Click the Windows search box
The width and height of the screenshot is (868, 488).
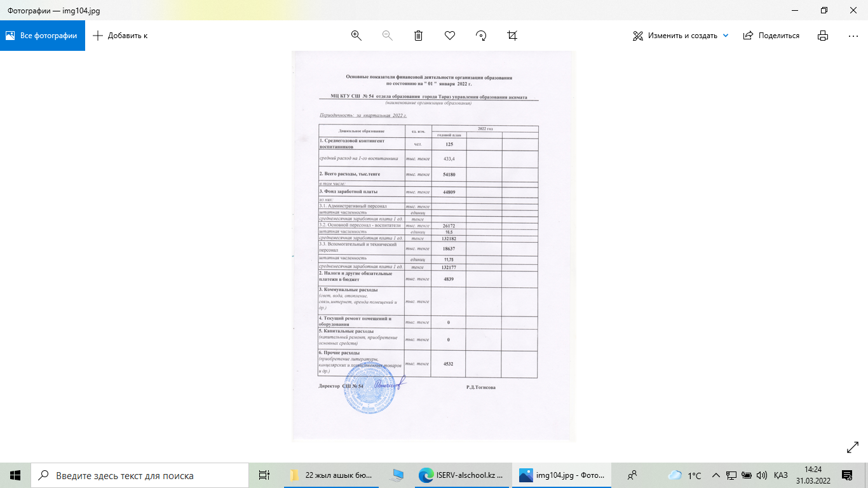[140, 475]
